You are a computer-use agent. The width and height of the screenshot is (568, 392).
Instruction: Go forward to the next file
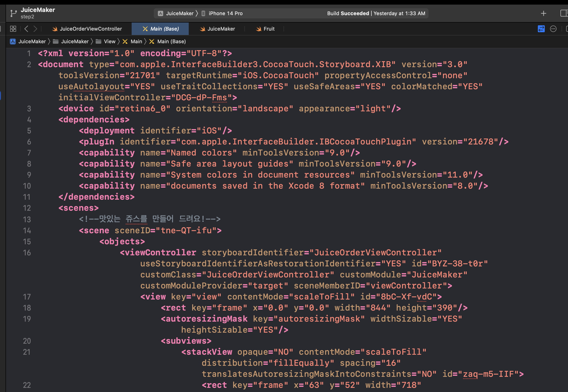pyautogui.click(x=35, y=29)
